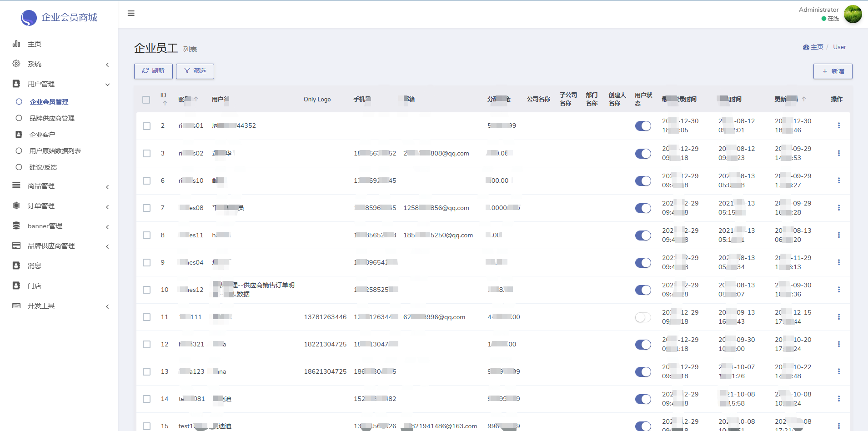Image resolution: width=868 pixels, height=431 pixels.
Task: Open 建议/反馈 submenu item
Action: point(43,167)
